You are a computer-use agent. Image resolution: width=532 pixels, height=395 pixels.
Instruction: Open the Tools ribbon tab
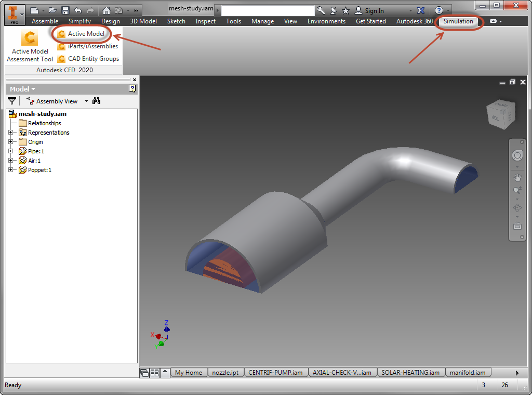[233, 21]
